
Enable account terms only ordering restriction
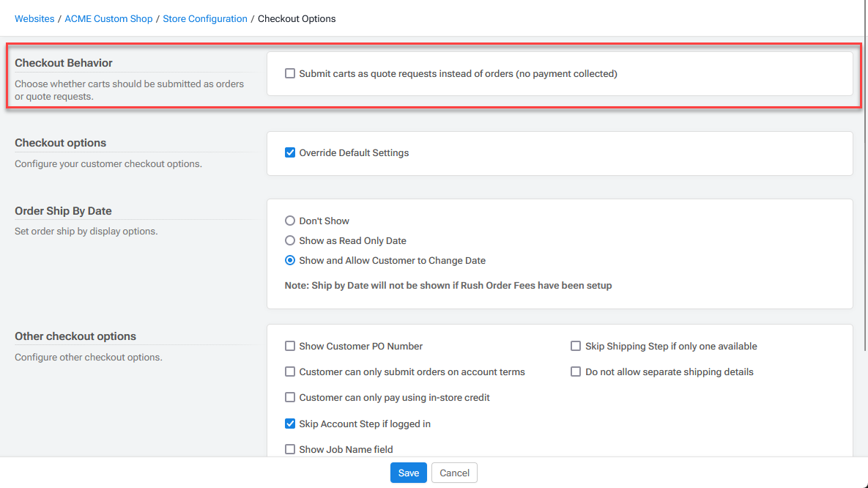(x=290, y=371)
